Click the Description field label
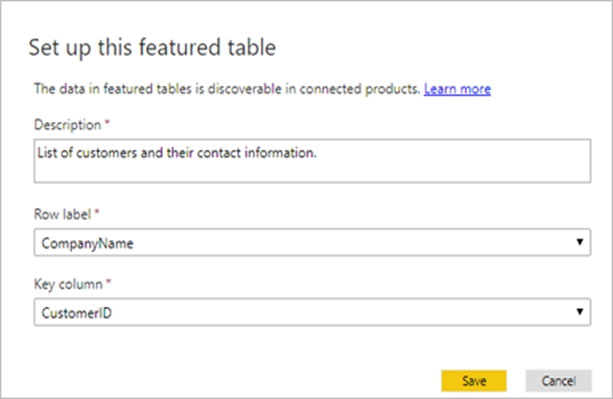Image resolution: width=613 pixels, height=399 pixels. point(68,125)
